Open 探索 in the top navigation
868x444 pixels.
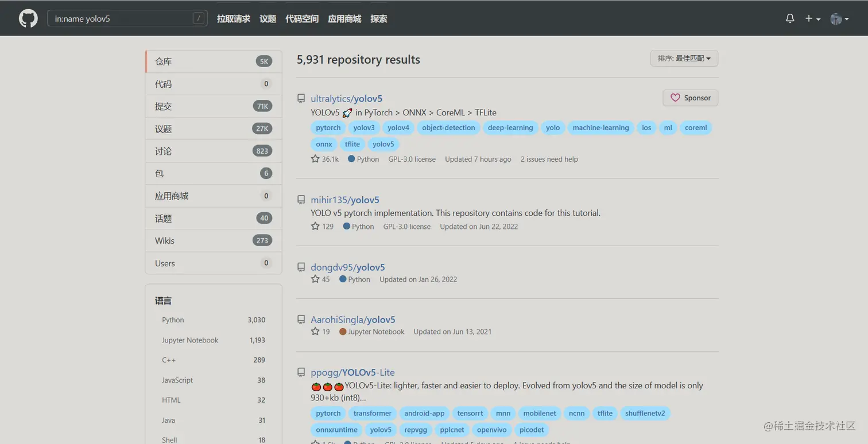tap(379, 18)
